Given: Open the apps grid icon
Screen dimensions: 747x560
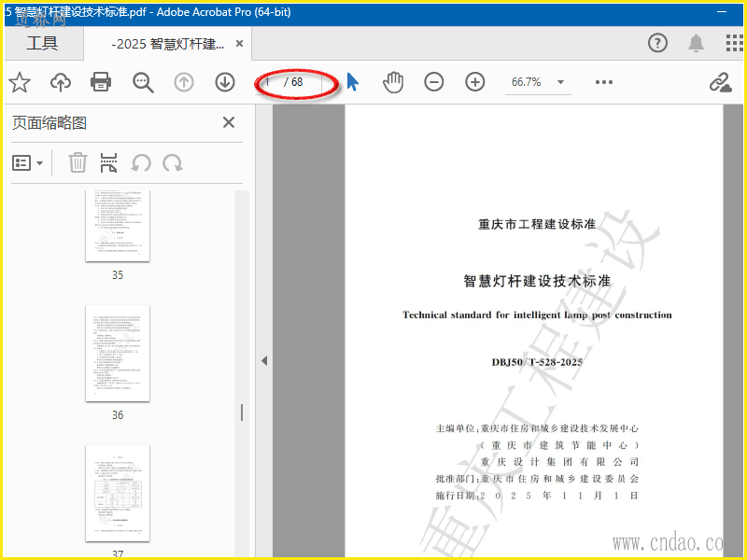Looking at the screenshot, I should (x=734, y=43).
